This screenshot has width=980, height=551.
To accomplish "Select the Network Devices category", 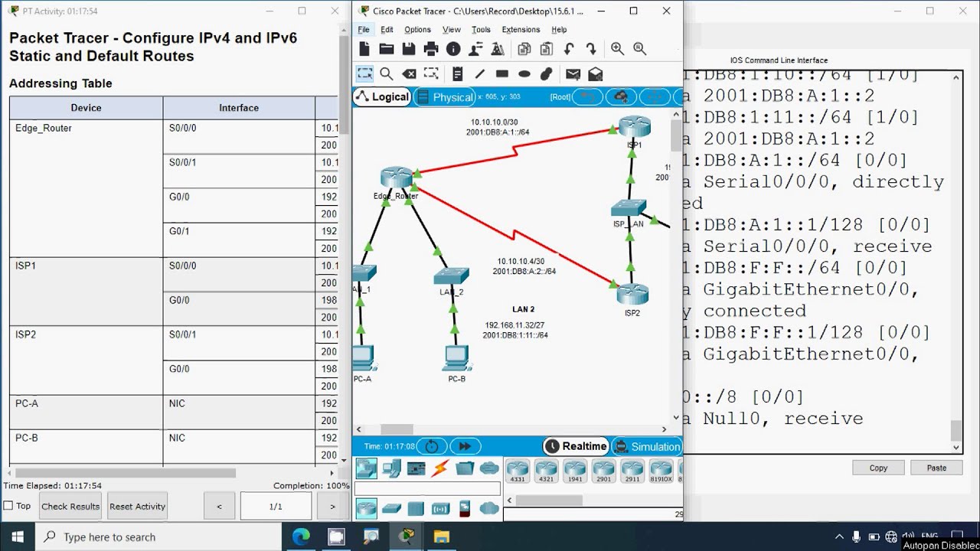I will 366,468.
